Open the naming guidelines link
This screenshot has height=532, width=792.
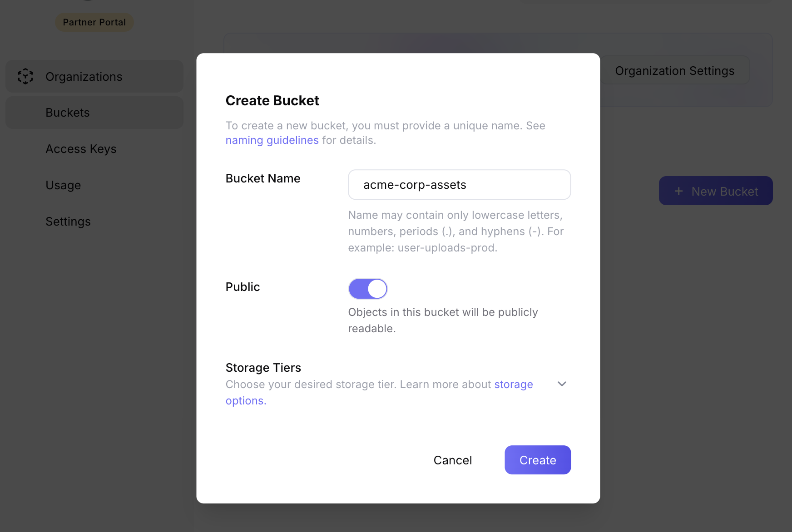[x=272, y=140]
